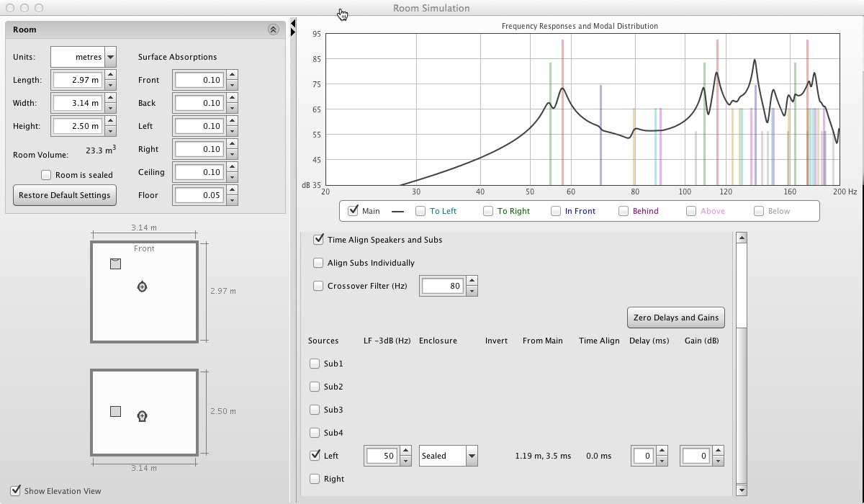The width and height of the screenshot is (864, 504).
Task: Decrease Height with down stepper arrow
Action: tap(110, 131)
